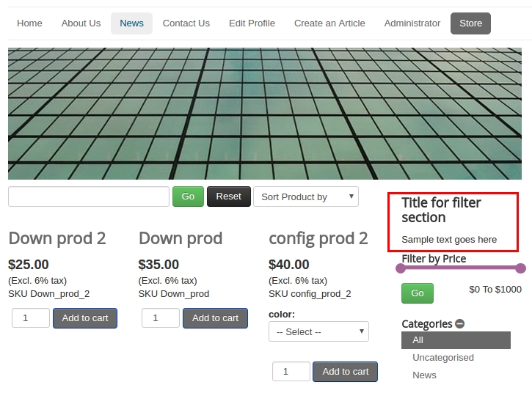Viewport: 532px width, 393px height.
Task: Click the Down prod quantity field
Action: (160, 317)
